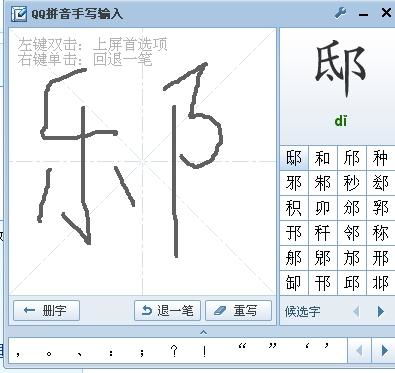This screenshot has width=395, height=373.
Task: Select the highlighted candidate 邸 in the grid
Action: [294, 158]
